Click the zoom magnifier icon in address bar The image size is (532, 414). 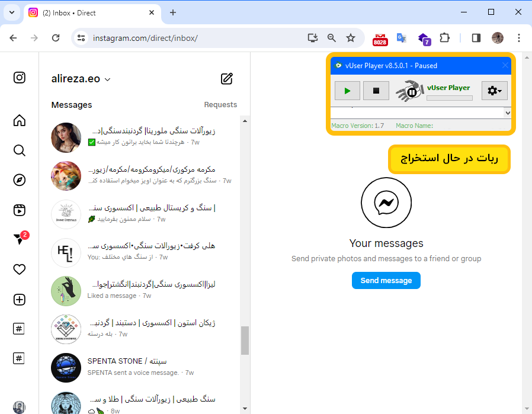(x=332, y=38)
